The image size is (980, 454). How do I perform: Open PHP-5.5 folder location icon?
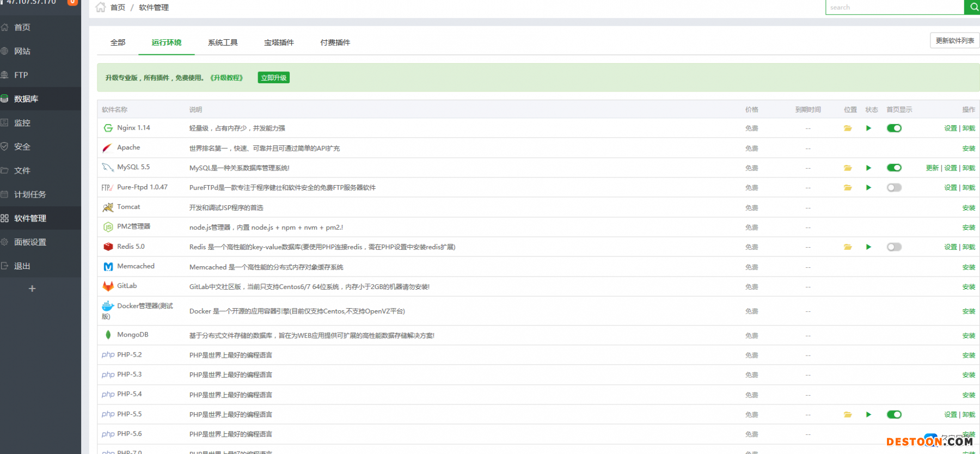848,415
